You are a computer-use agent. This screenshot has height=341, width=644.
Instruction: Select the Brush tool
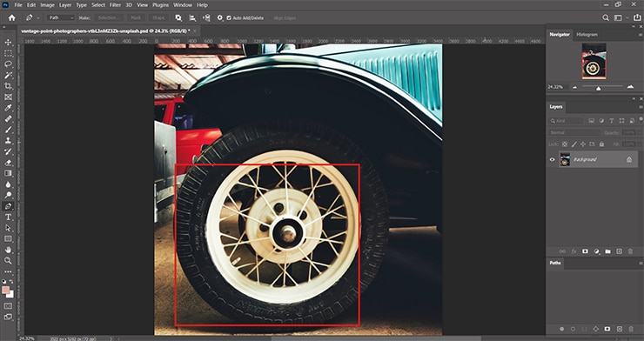[8, 130]
